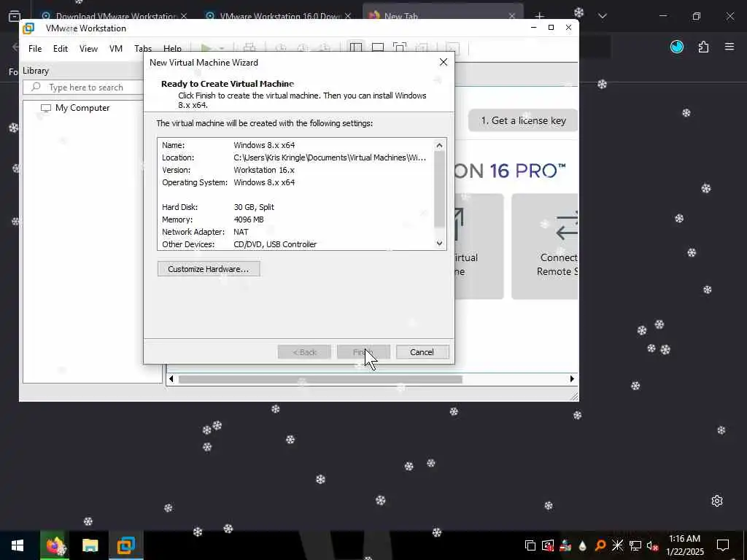
Task: Click the settings list vertical scrollbar thumb
Action: pos(439,189)
